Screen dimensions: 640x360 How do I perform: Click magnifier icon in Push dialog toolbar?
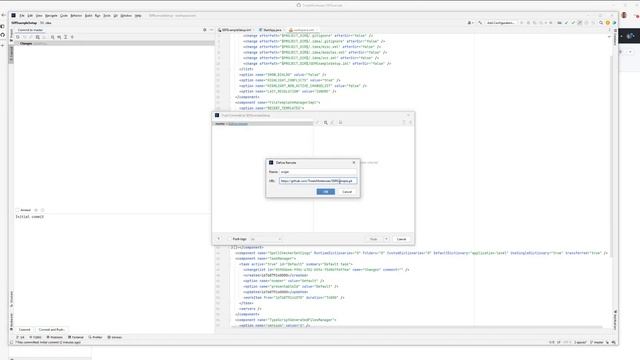pos(326,122)
